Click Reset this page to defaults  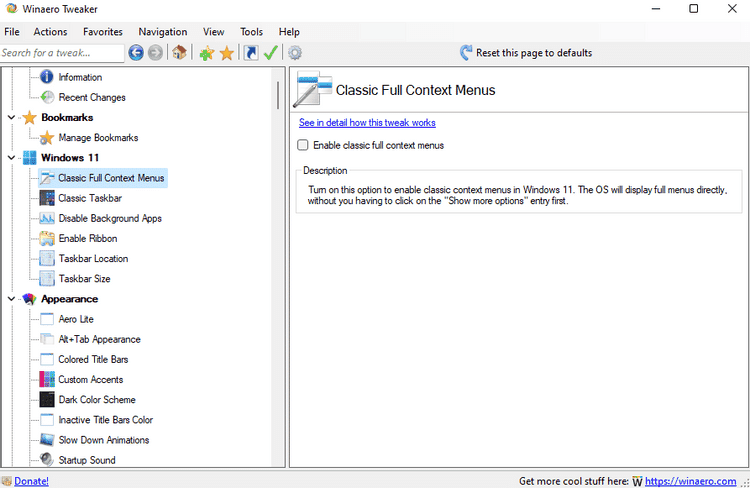(x=526, y=53)
